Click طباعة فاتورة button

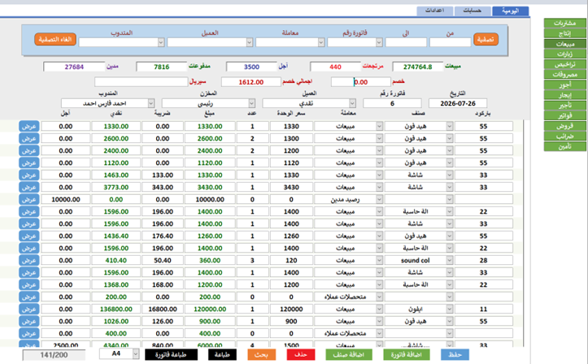pyautogui.click(x=171, y=354)
